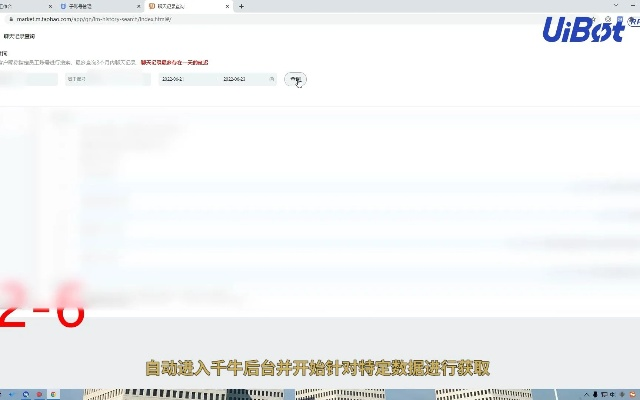Open a new browser tab with plus button

(241, 7)
